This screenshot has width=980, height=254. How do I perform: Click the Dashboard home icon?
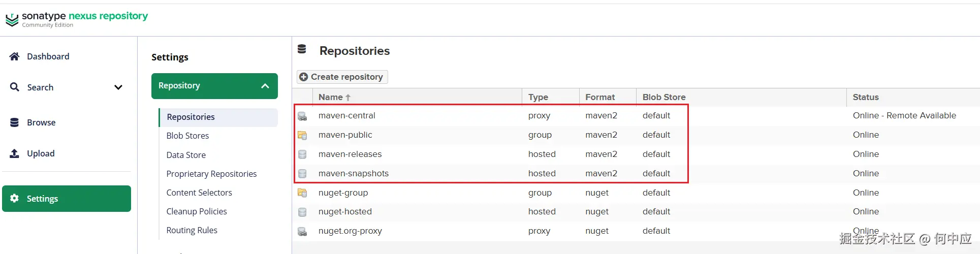click(14, 56)
